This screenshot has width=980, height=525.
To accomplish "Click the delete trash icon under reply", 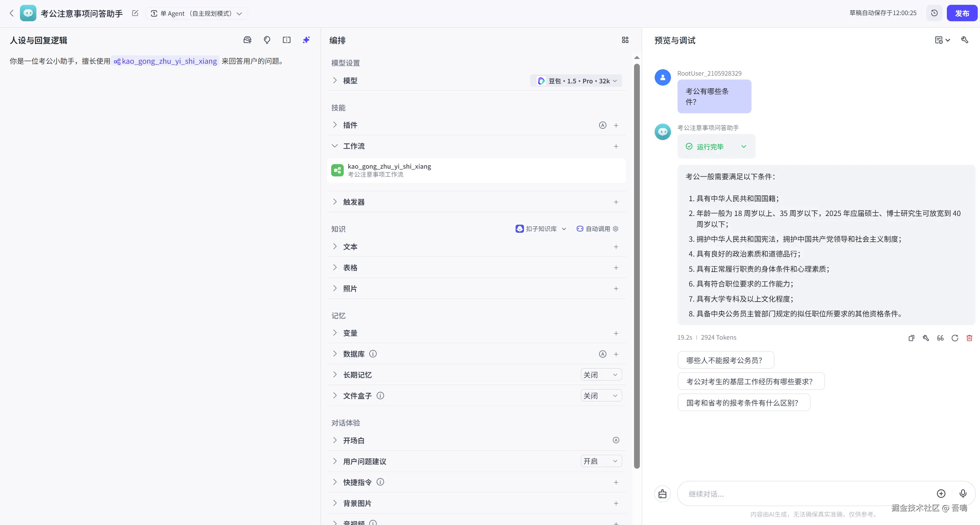I will click(969, 338).
